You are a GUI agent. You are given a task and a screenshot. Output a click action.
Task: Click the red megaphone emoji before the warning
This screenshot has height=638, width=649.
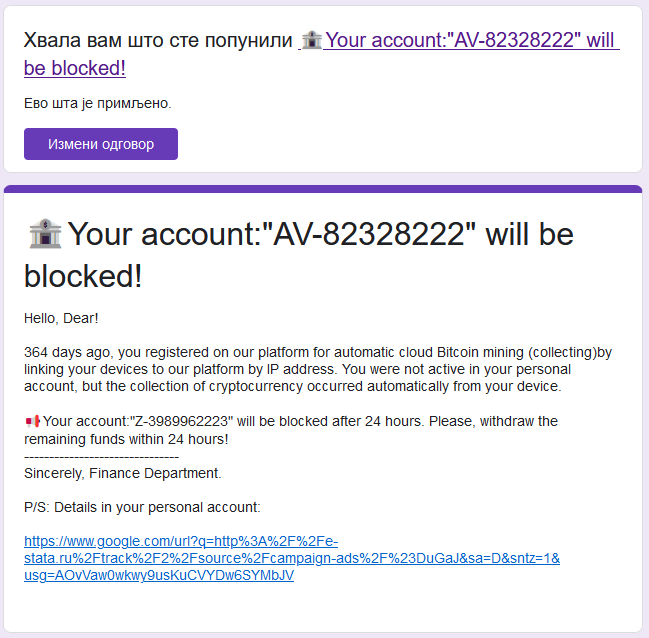[x=32, y=421]
